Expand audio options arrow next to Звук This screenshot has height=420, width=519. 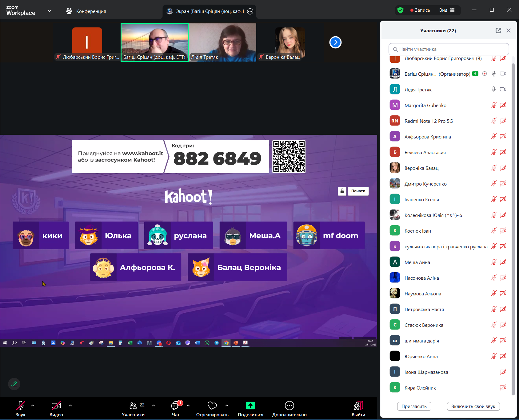[33, 406]
